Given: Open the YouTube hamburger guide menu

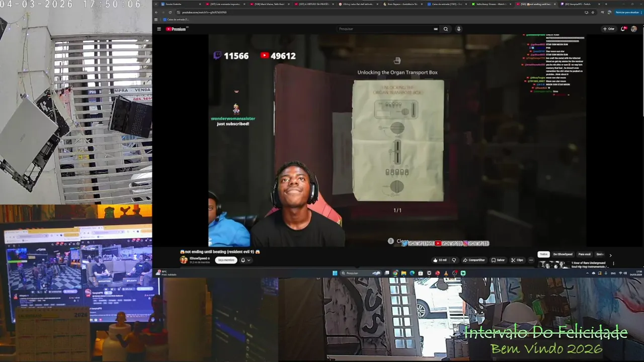Looking at the screenshot, I should click(x=159, y=29).
